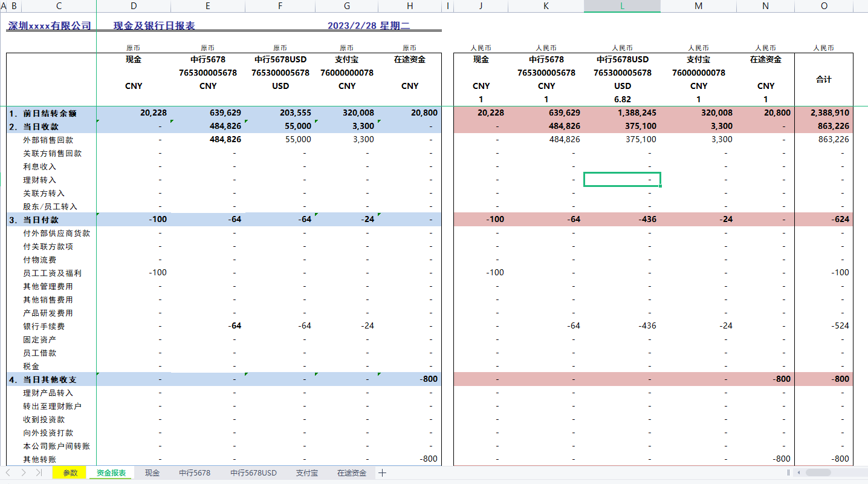Click company title 深圳xxxx有限公司
This screenshot has width=868, height=484.
pyautogui.click(x=49, y=26)
